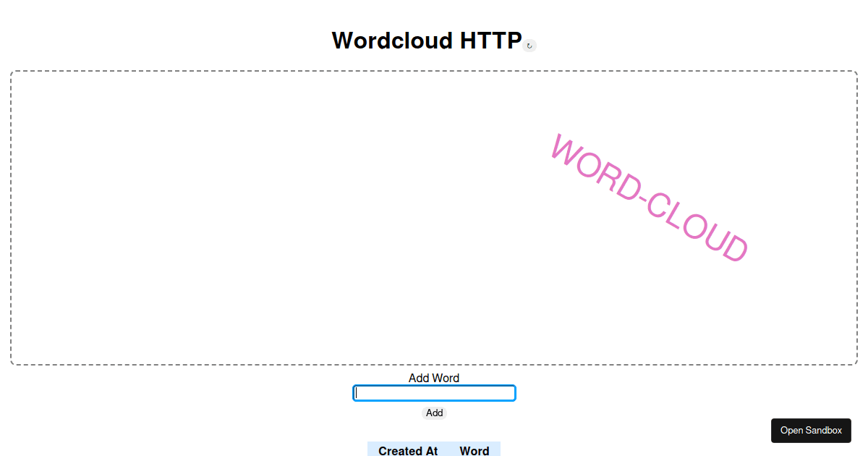Viewport: 868px width, 456px height.
Task: Click the Add Word label above the input
Action: [434, 377]
